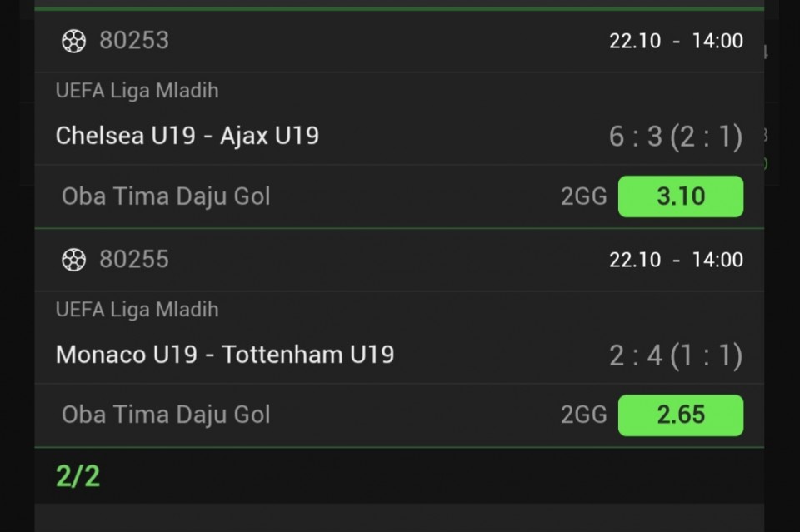Click the event code 80255

[134, 259]
